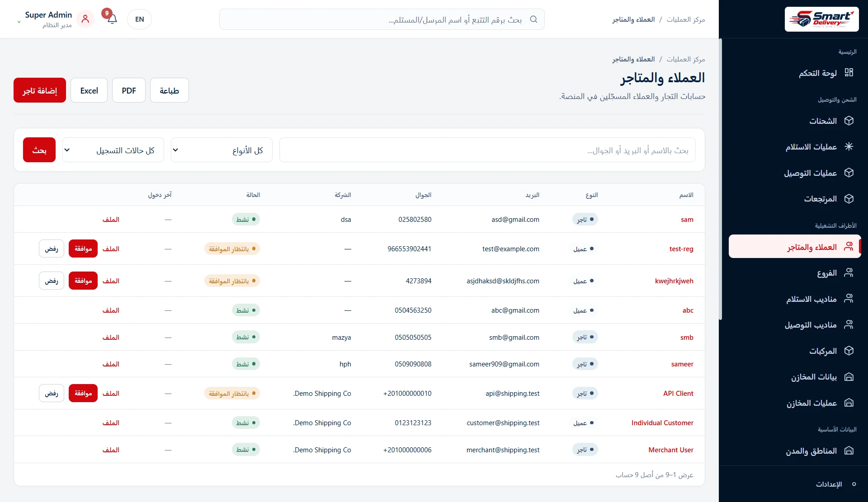This screenshot has height=502, width=868.
Task: Click the box icon beside الشحنات
Action: click(849, 121)
